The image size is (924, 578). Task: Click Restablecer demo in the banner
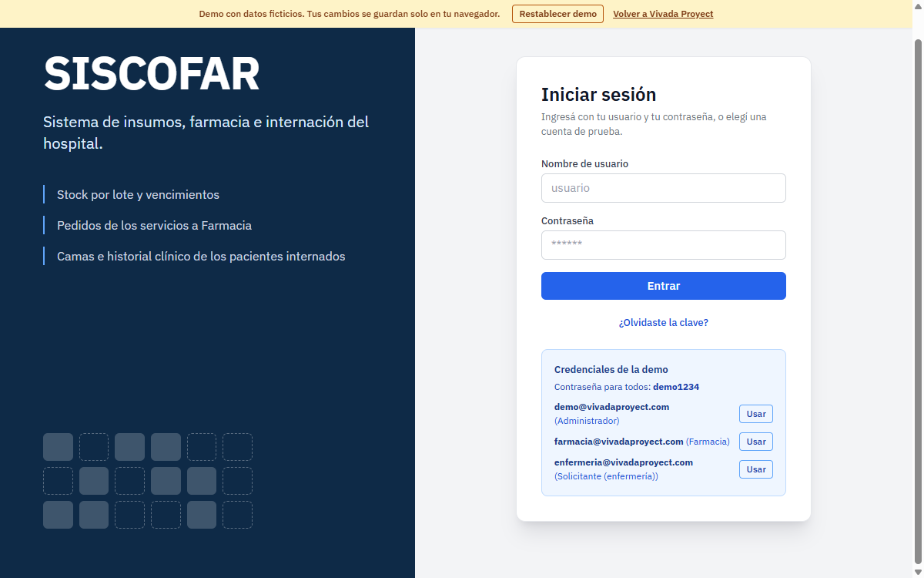(557, 14)
